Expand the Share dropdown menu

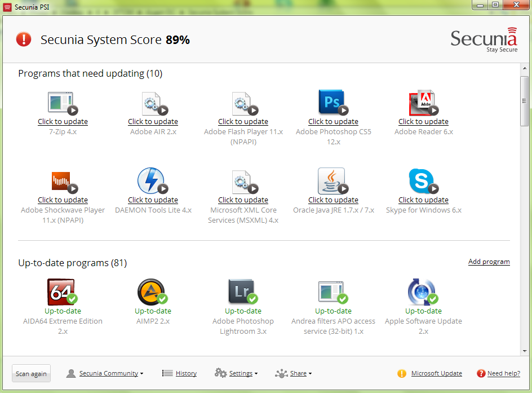pyautogui.click(x=301, y=373)
